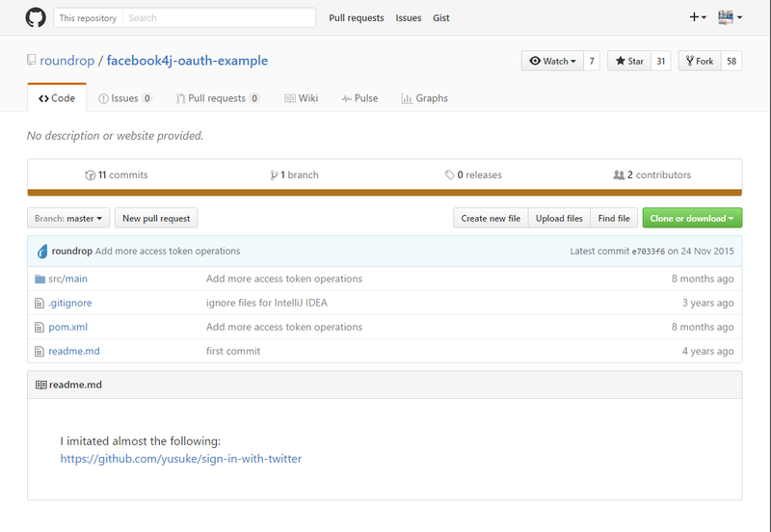The image size is (771, 532).
Task: Click the orange language statistics bar
Action: 385,193
